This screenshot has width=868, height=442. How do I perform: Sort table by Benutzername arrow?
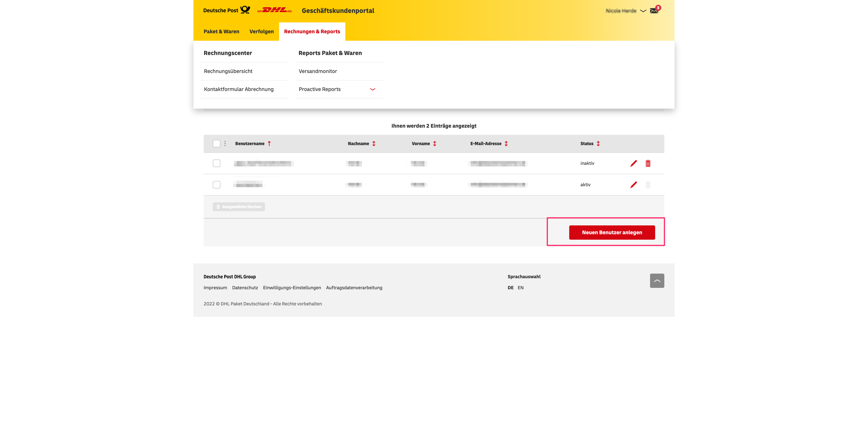(269, 143)
